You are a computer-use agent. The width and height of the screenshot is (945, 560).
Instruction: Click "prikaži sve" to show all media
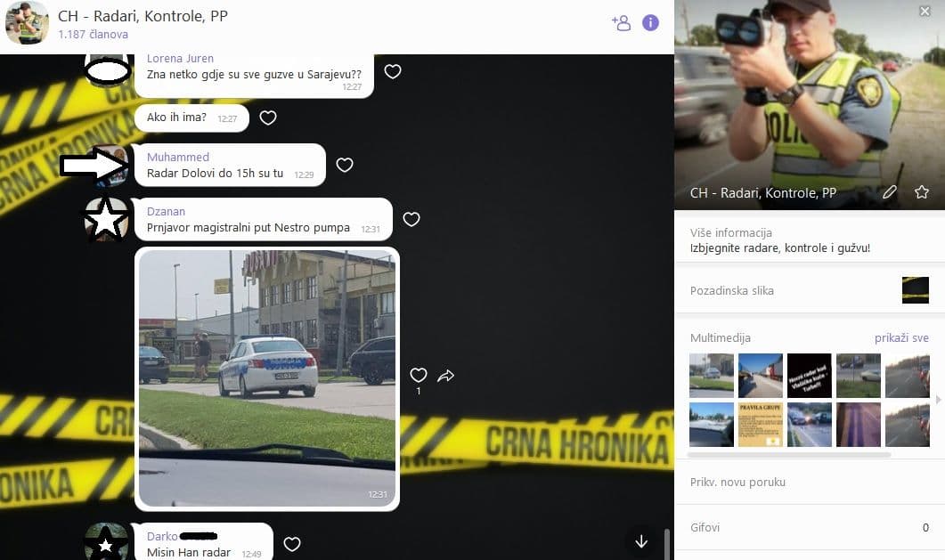click(x=901, y=338)
